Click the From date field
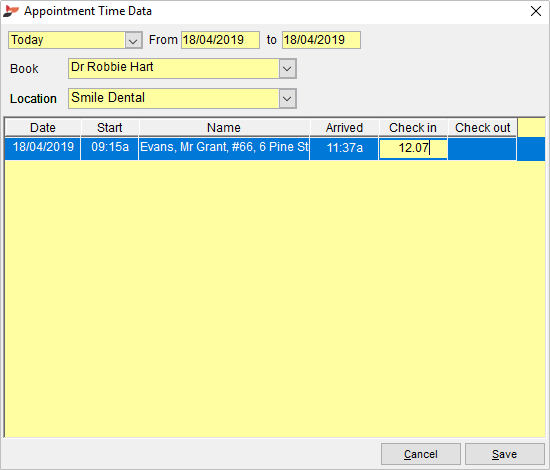The width and height of the screenshot is (550, 470). pos(220,40)
